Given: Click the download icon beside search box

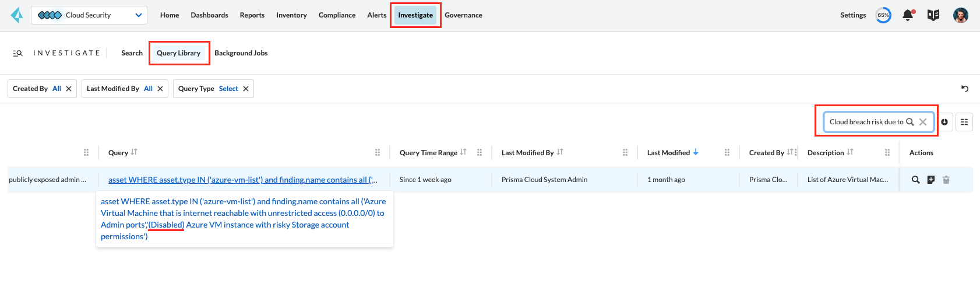Looking at the screenshot, I should pyautogui.click(x=944, y=122).
